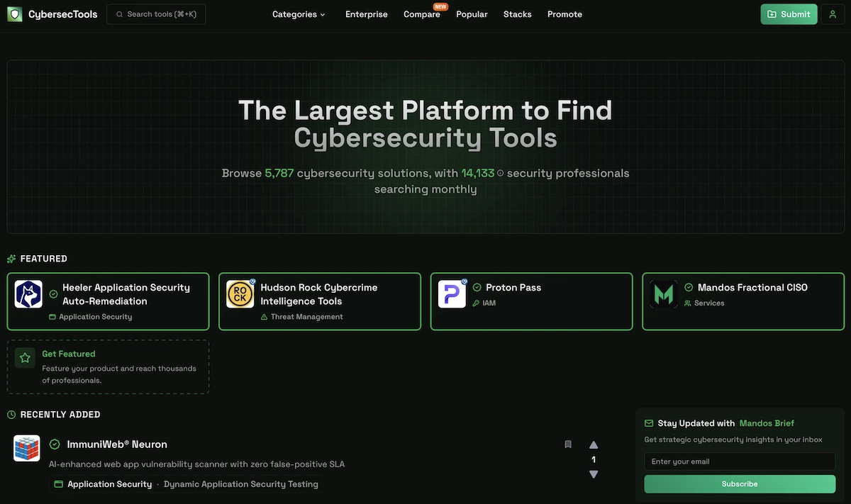Downvote ImmuniWeb Neuron with the down arrow

[594, 474]
